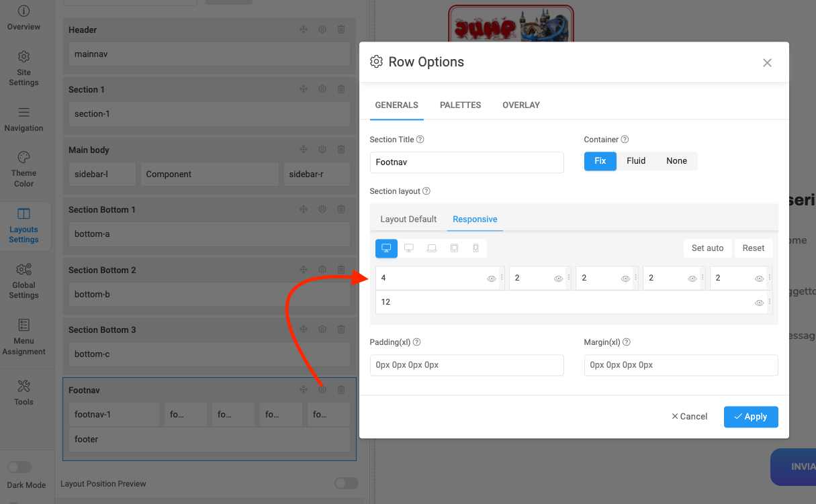Screen dimensions: 816x504
Task: Click the Apply button
Action: [750, 417]
